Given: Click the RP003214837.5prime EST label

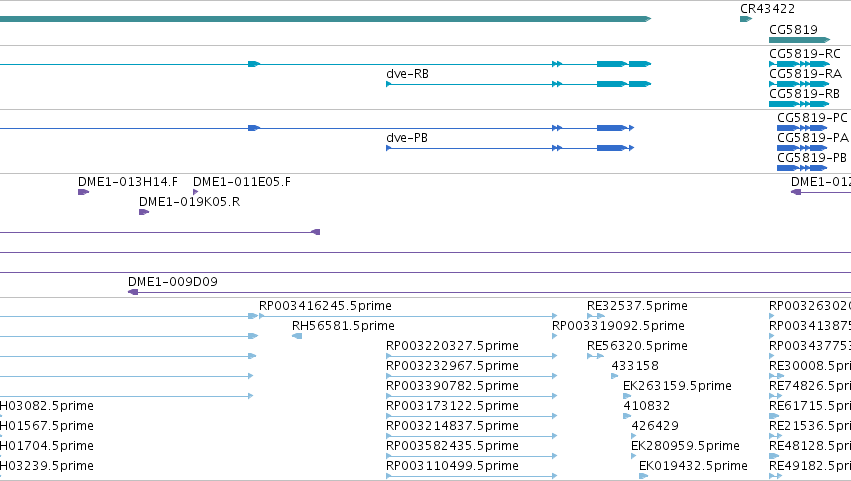Looking at the screenshot, I should (452, 426).
